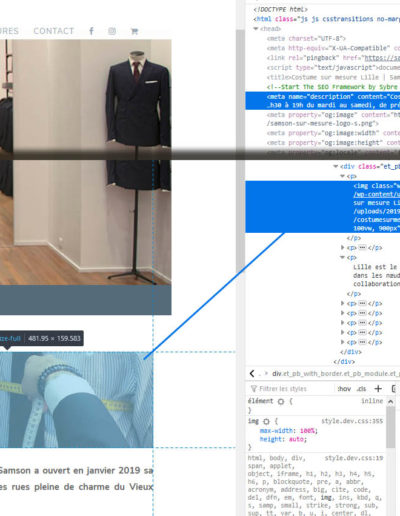Image resolution: width=400 pixels, height=516 pixels.
Task: Click the highlighted tape measure image
Action: pyautogui.click(x=76, y=400)
